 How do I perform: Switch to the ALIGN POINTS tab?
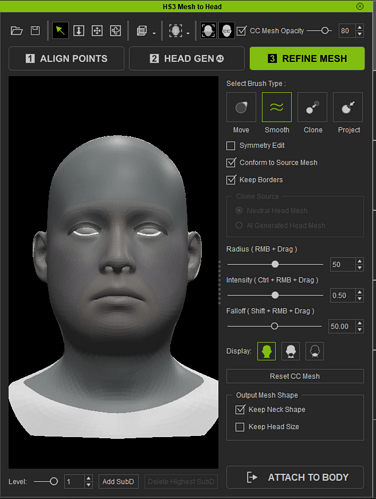pyautogui.click(x=66, y=59)
